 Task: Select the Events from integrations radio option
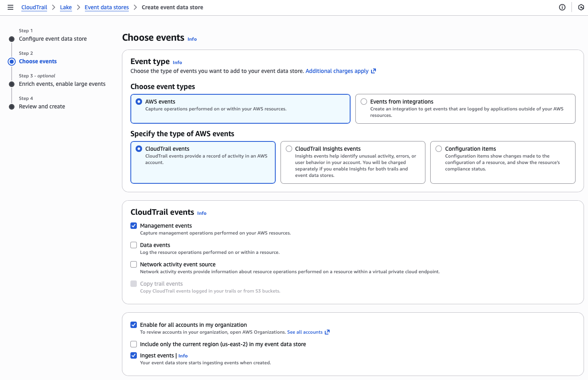[x=364, y=102]
